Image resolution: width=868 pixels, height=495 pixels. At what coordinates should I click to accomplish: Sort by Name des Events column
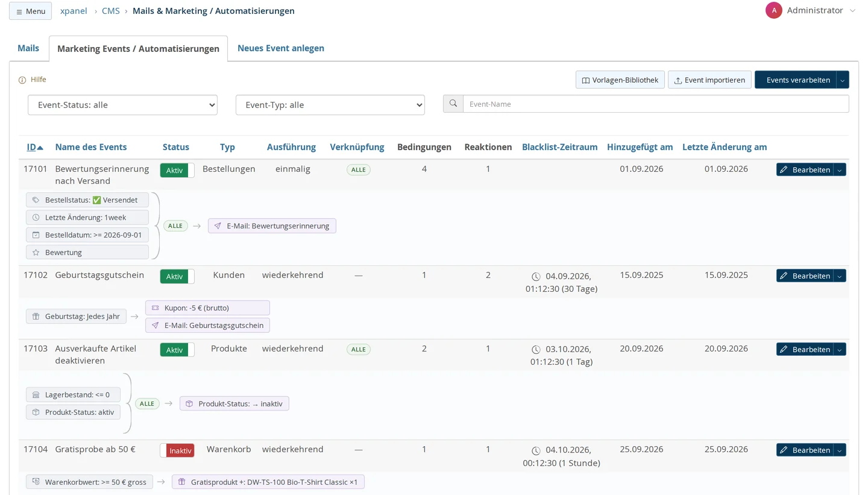point(91,147)
